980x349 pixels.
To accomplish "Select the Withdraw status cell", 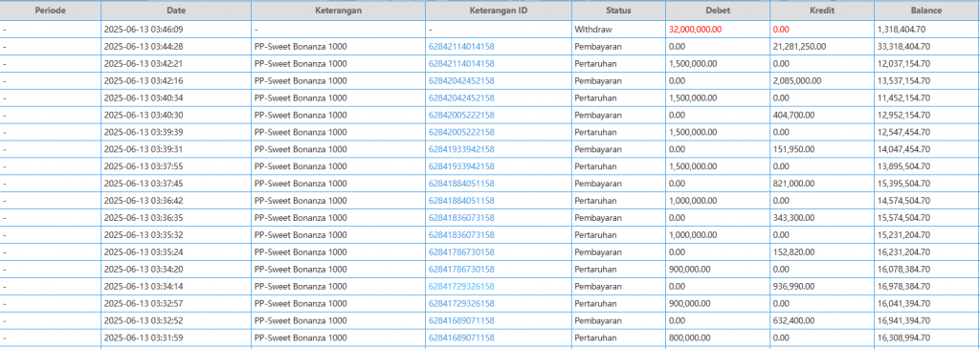I will [619, 30].
